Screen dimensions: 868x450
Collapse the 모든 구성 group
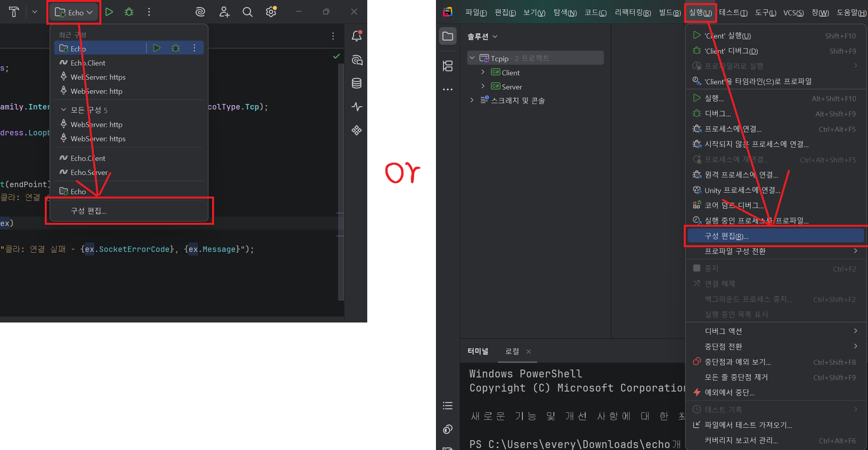pos(64,110)
